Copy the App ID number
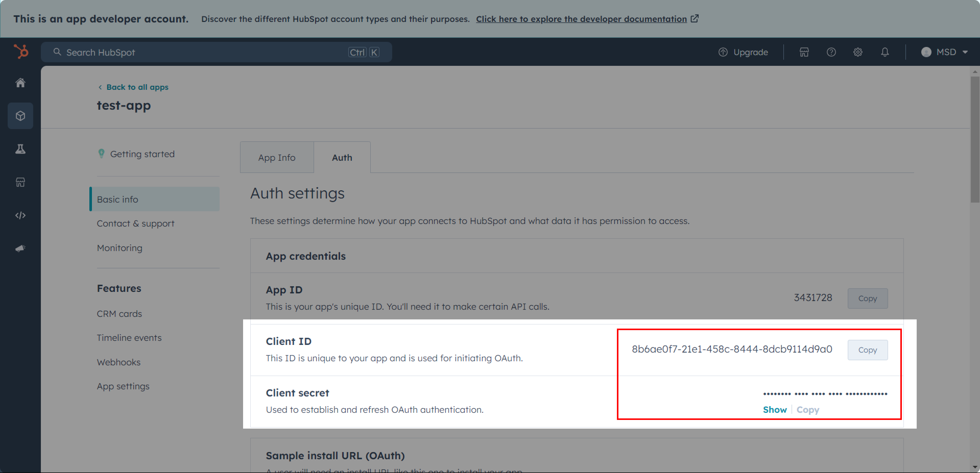This screenshot has height=473, width=980. (867, 298)
